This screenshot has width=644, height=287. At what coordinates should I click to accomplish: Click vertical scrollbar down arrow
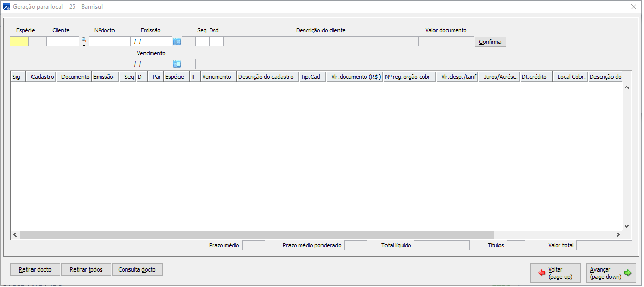[x=627, y=226]
